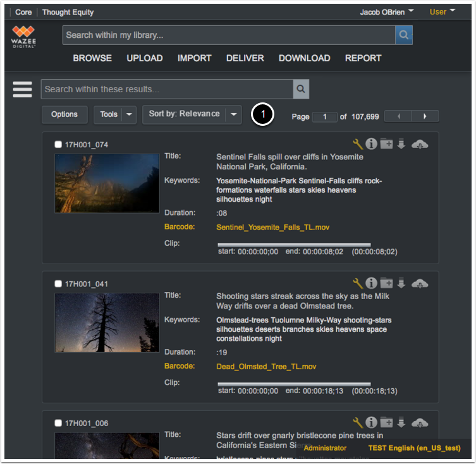Select checkbox for clip 17H001_074
The width and height of the screenshot is (476, 464).
pyautogui.click(x=58, y=144)
